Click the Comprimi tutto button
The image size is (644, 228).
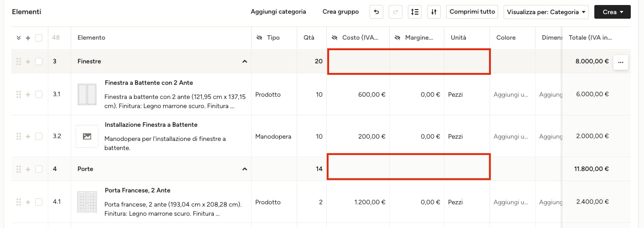[472, 12]
